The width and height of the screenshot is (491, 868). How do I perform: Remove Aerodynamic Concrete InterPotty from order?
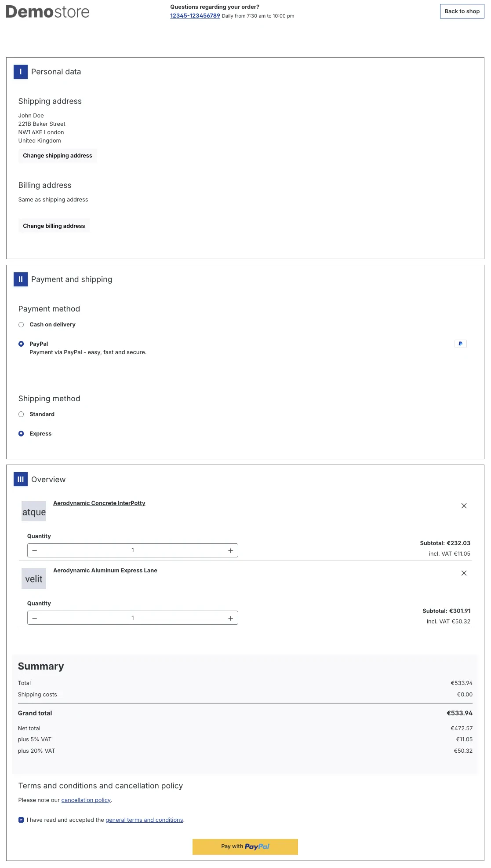[463, 506]
